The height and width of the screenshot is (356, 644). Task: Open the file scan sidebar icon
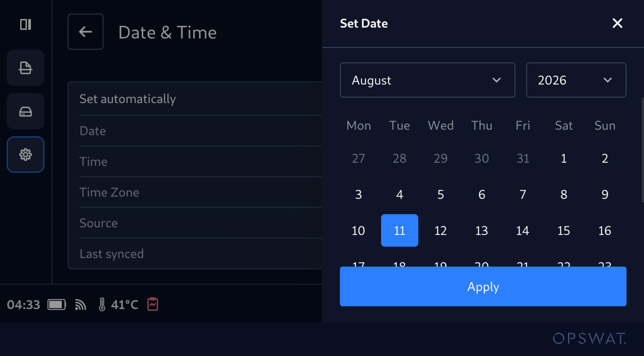tap(26, 68)
